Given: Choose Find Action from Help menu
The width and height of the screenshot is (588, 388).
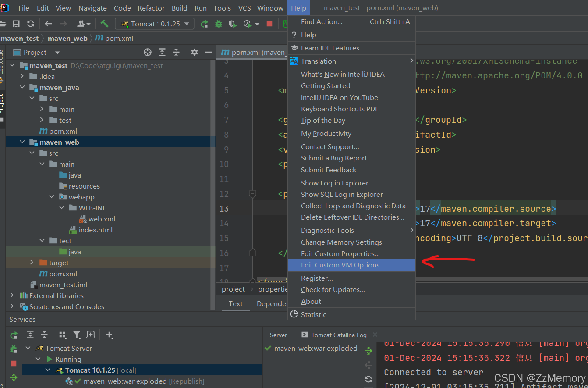Looking at the screenshot, I should [x=351, y=21].
